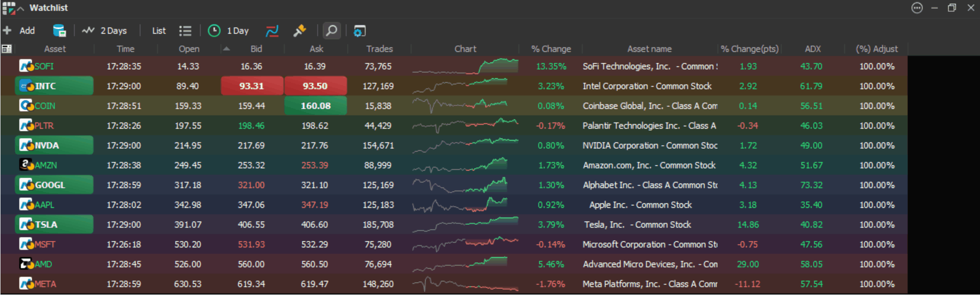Click NVDA open value 214.95
980x295 pixels.
(188, 146)
